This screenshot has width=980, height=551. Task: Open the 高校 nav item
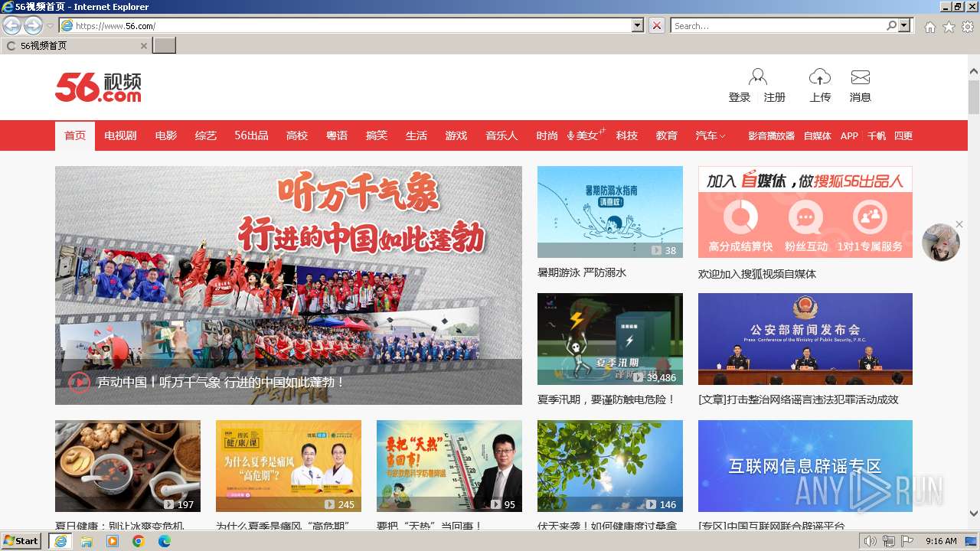[297, 135]
